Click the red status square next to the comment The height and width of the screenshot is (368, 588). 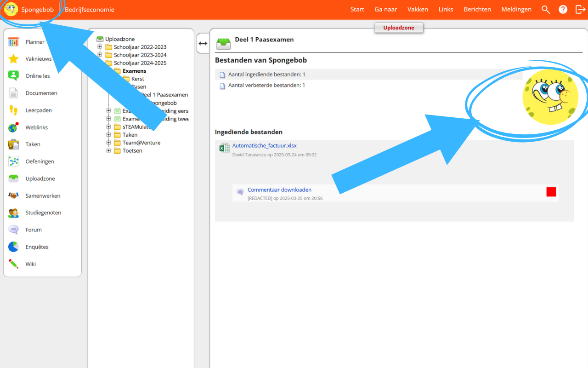[x=551, y=192]
